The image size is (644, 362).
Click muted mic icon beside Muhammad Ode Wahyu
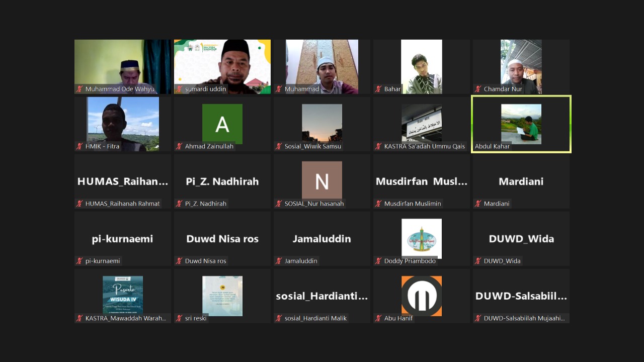(x=79, y=89)
